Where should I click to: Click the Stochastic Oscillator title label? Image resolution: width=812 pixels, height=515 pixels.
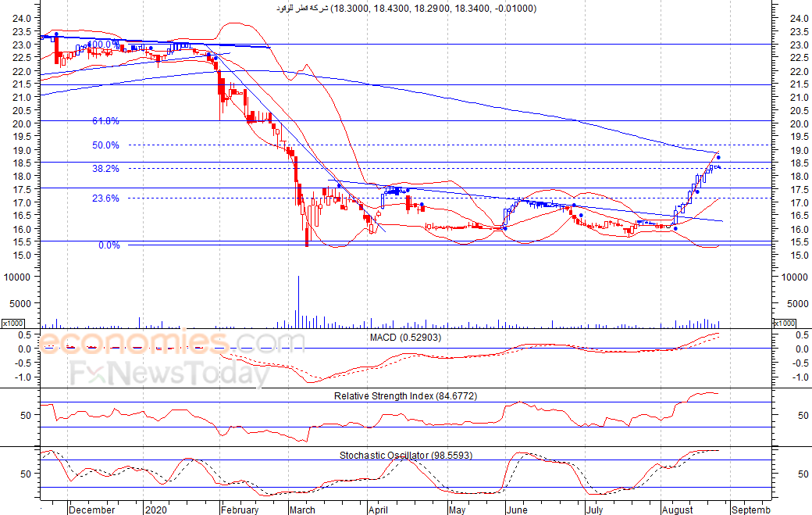pos(406,456)
